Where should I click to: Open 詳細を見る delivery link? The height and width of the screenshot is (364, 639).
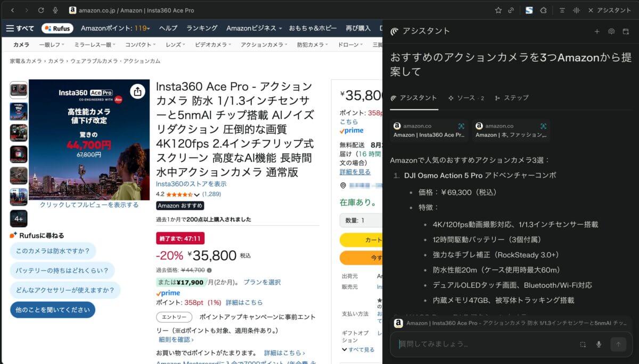tap(355, 172)
